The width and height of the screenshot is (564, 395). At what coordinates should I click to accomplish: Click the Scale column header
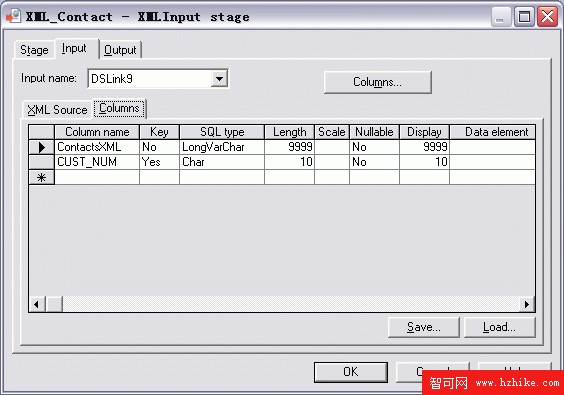pyautogui.click(x=332, y=132)
